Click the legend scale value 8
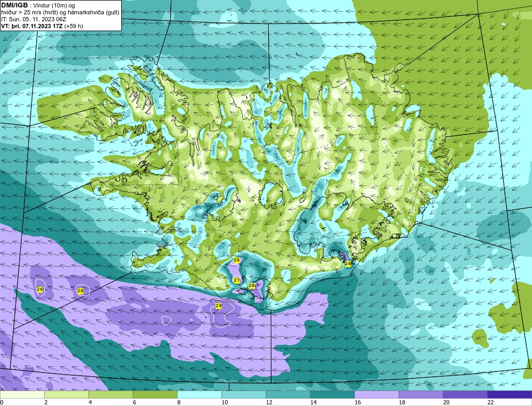 (x=179, y=403)
